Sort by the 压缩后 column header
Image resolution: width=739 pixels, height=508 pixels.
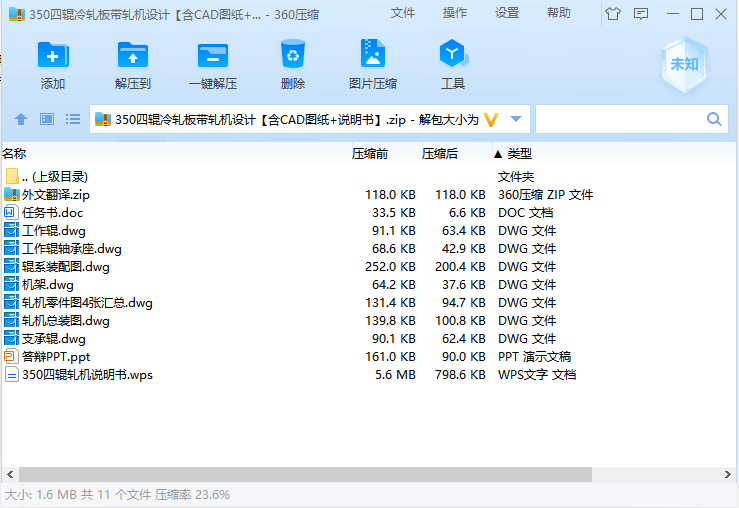[439, 153]
